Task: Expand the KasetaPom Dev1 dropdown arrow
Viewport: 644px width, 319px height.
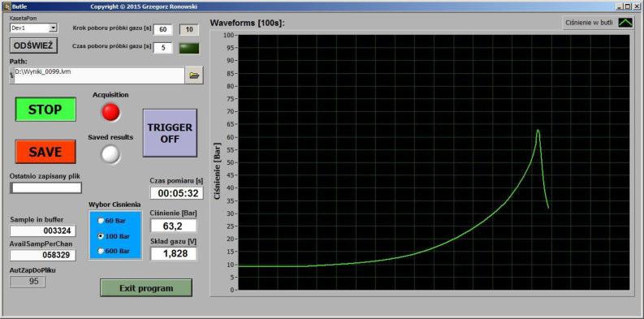Action: pyautogui.click(x=53, y=28)
